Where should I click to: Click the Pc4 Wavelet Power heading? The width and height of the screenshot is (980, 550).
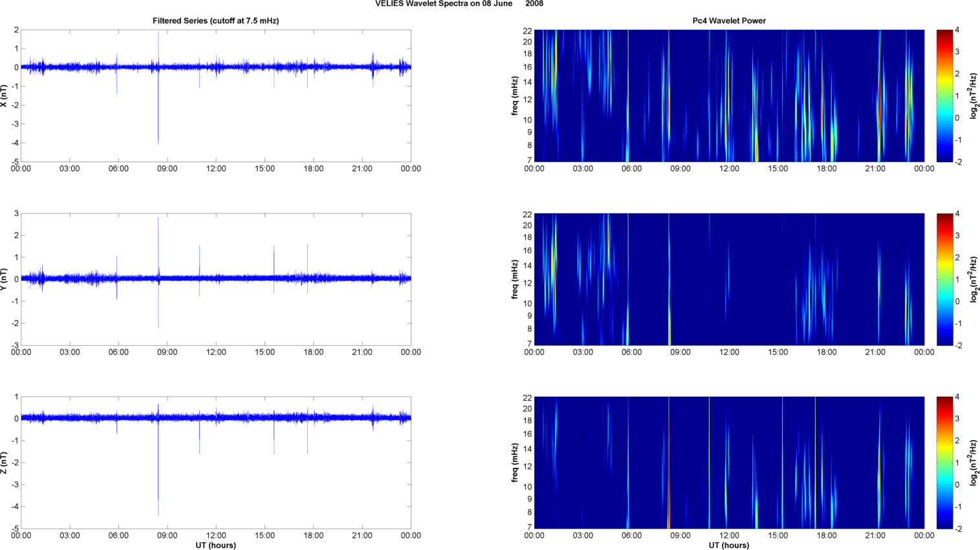[728, 21]
